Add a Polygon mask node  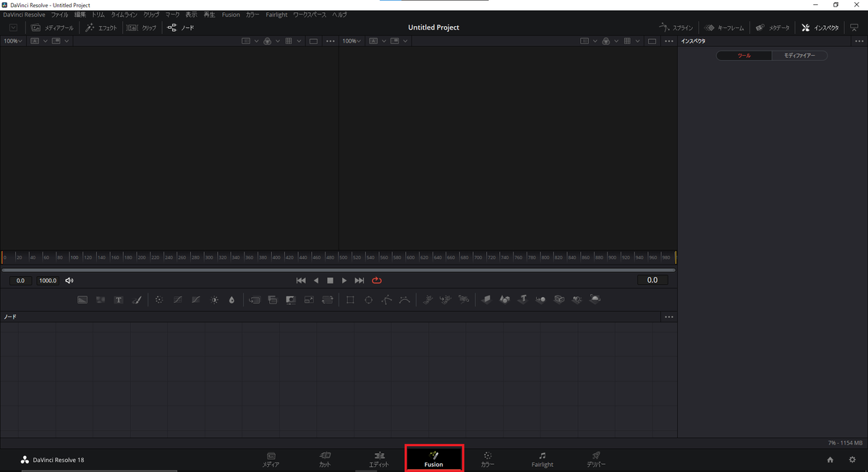387,299
